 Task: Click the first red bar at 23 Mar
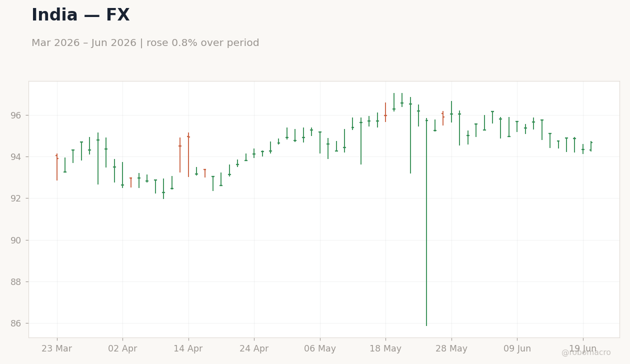pyautogui.click(x=57, y=167)
